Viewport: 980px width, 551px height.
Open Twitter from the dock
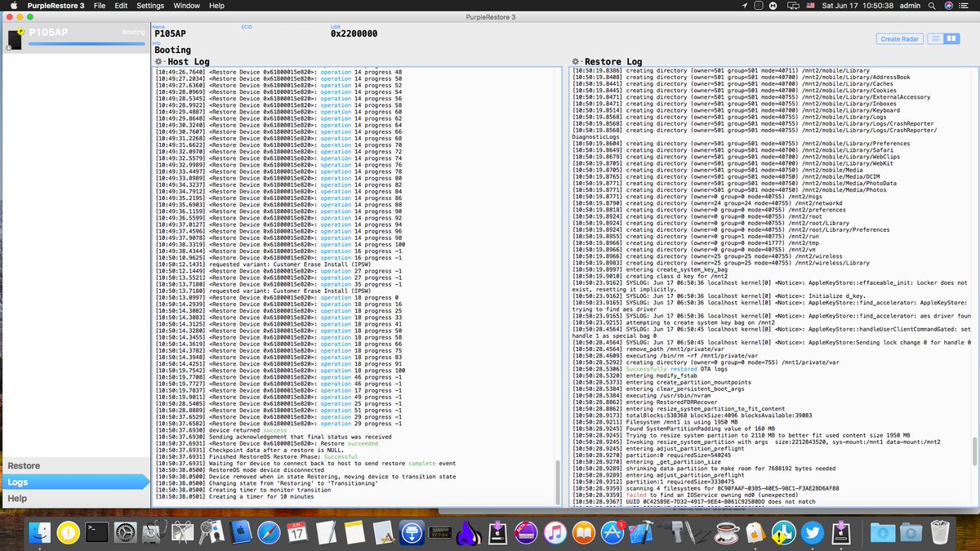click(813, 532)
